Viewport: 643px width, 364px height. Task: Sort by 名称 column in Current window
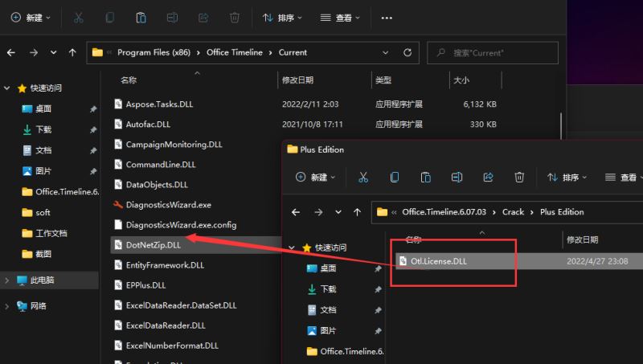(x=129, y=80)
